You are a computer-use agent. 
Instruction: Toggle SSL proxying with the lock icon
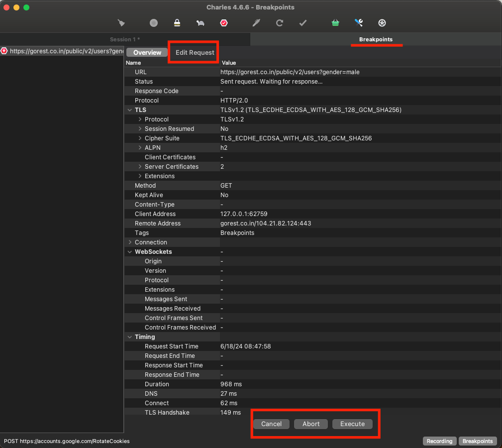pos(177,23)
